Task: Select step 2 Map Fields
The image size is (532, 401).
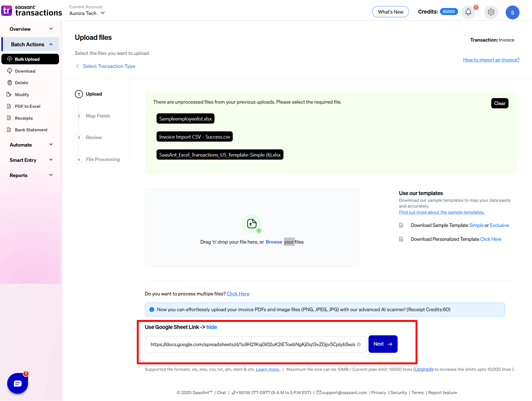Action: [x=93, y=116]
